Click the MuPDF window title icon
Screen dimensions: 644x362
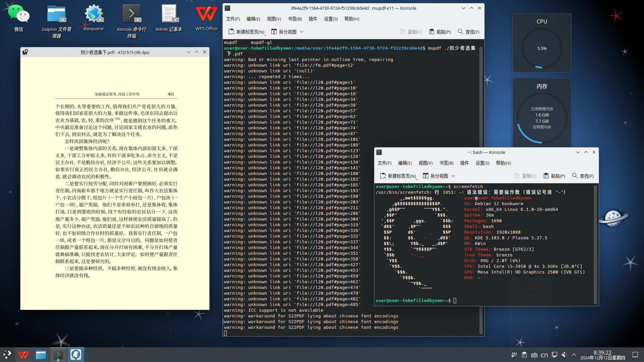(25, 52)
